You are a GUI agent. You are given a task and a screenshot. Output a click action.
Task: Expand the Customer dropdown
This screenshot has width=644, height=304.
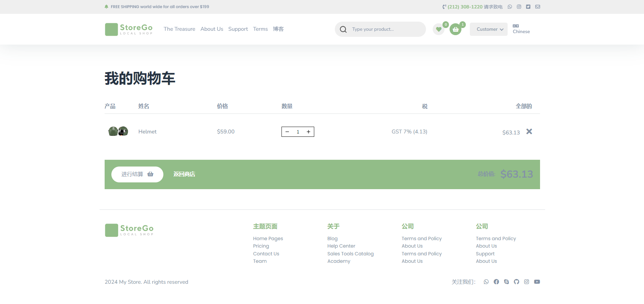[x=488, y=29]
